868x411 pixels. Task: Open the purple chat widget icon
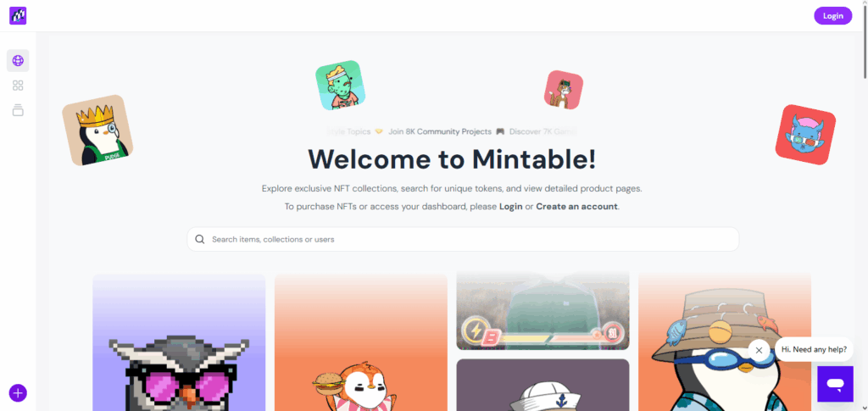835,384
